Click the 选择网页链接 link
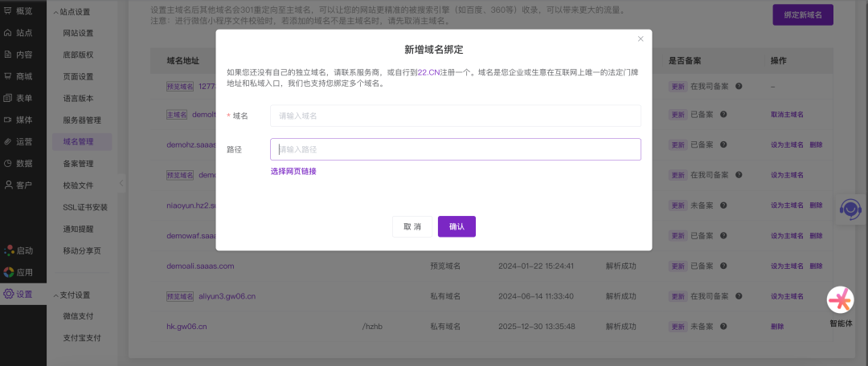Viewport: 868px width, 366px height. click(293, 171)
